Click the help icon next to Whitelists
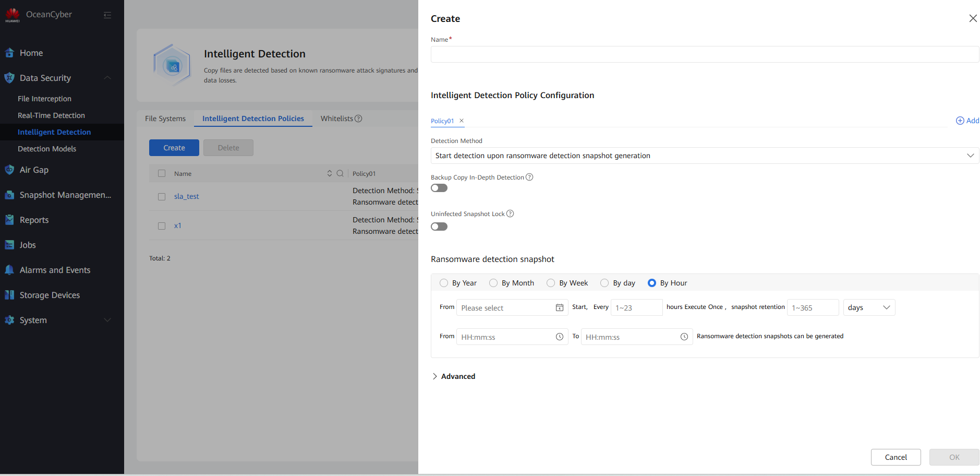The image size is (980, 476). pos(358,118)
